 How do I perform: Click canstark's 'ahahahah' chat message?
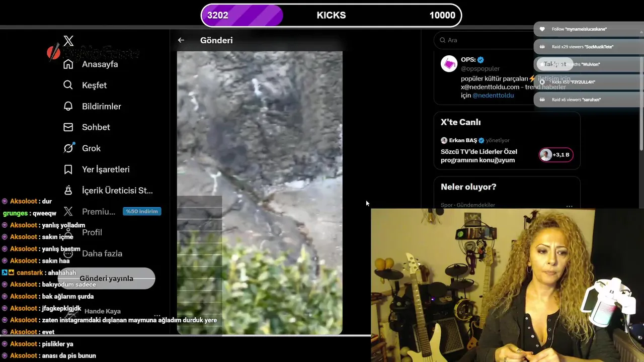(62, 273)
